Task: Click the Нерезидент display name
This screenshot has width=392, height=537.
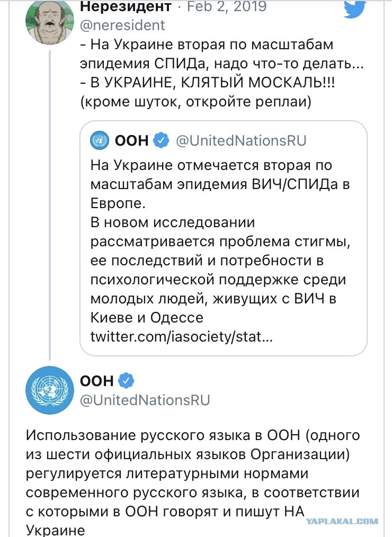Action: 126,6
